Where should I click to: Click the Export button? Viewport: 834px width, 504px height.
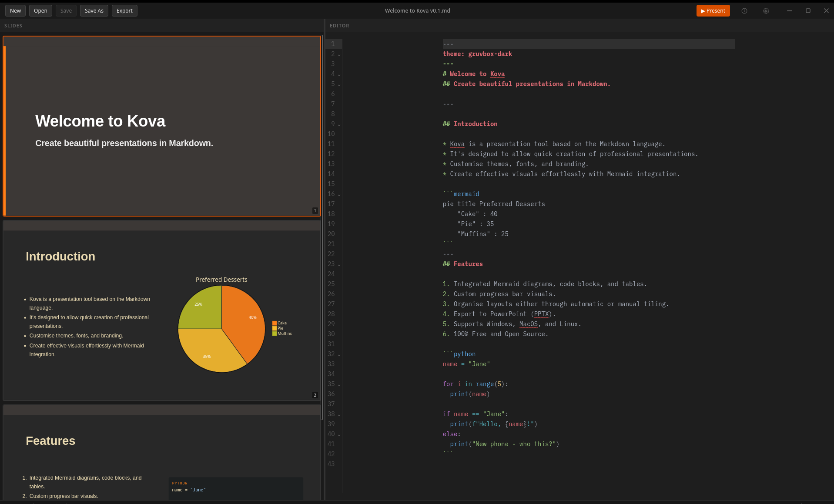pos(124,11)
